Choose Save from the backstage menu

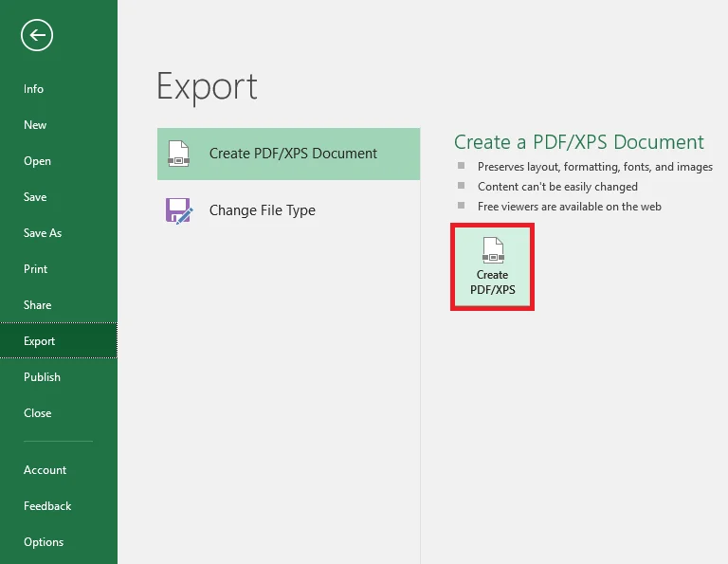pos(35,197)
